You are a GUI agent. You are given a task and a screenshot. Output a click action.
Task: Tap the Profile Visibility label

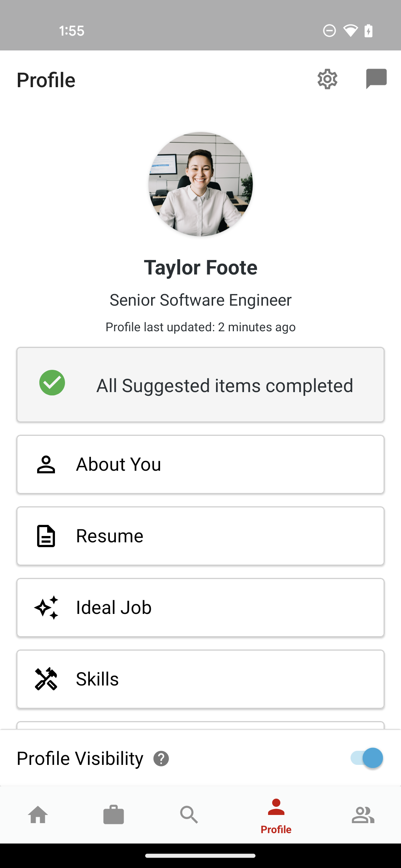[80, 759]
